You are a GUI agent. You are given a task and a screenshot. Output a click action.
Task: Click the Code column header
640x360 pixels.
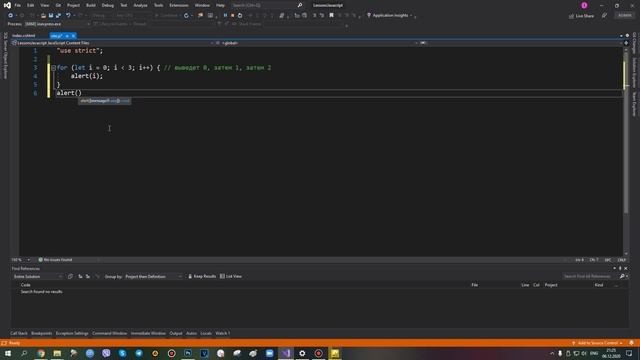point(25,285)
